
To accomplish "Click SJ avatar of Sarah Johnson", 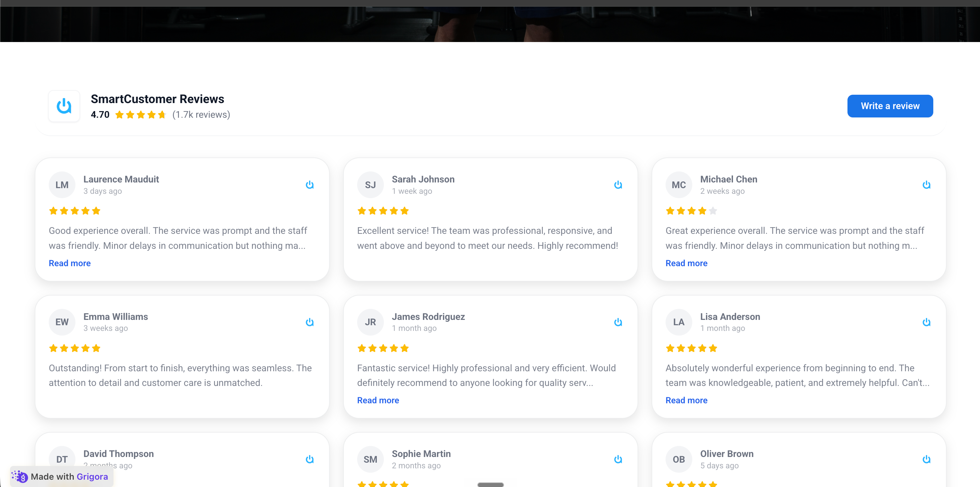I will (370, 185).
